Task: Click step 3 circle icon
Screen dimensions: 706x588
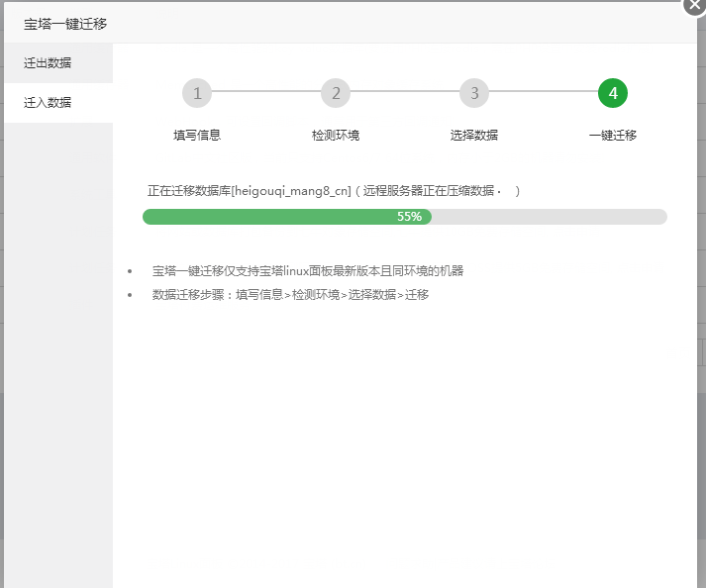Action: 474,93
